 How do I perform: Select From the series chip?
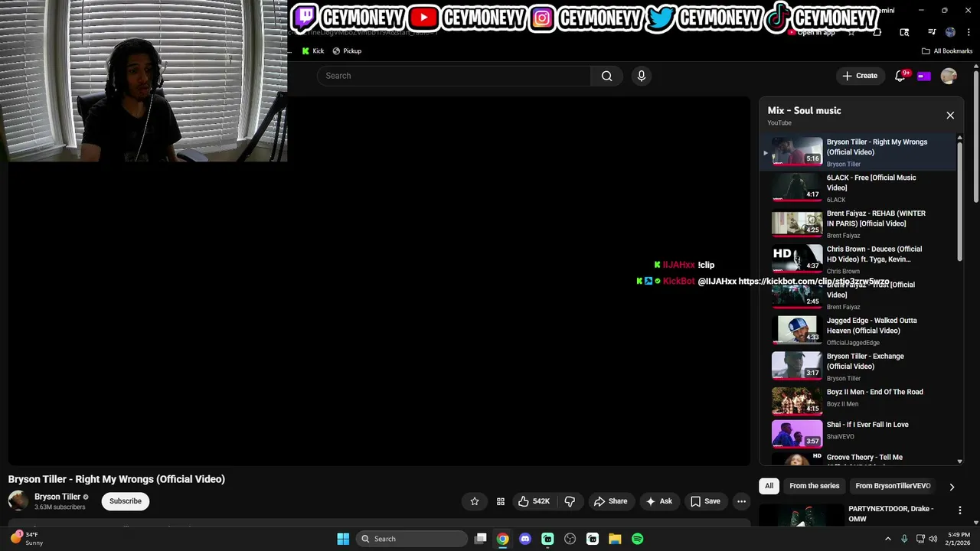click(814, 486)
